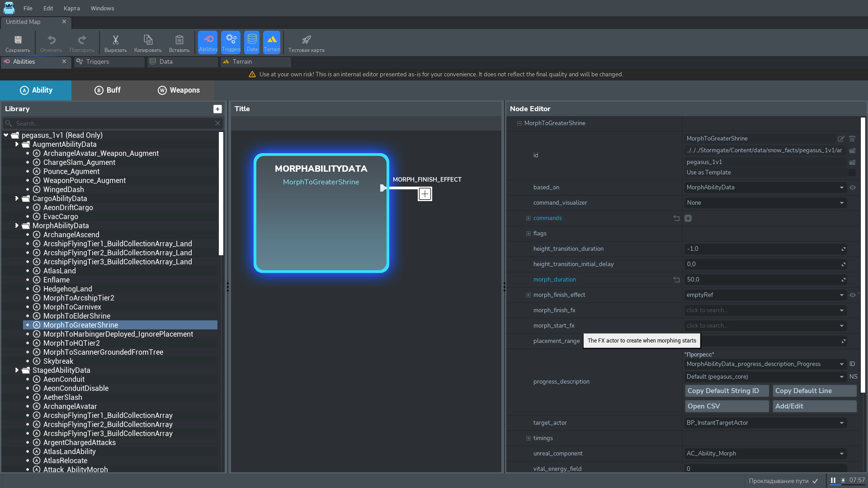Open the Windows menu
The image size is (868, 488).
tap(102, 8)
